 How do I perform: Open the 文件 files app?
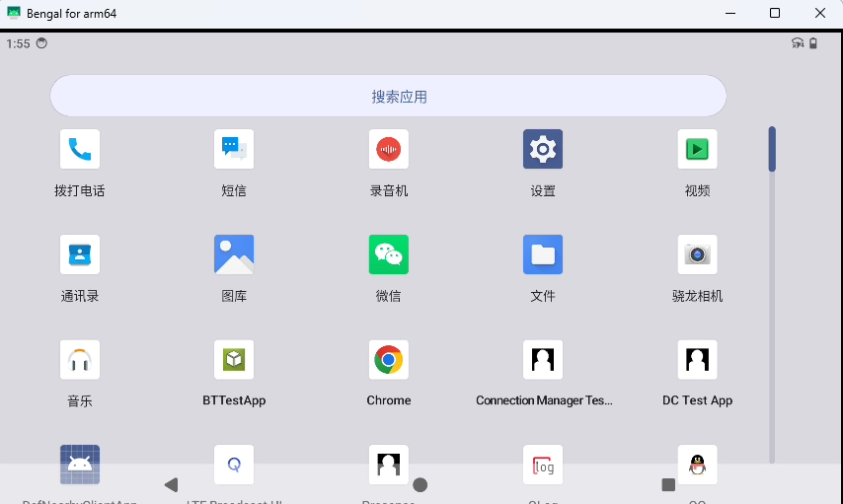[543, 254]
